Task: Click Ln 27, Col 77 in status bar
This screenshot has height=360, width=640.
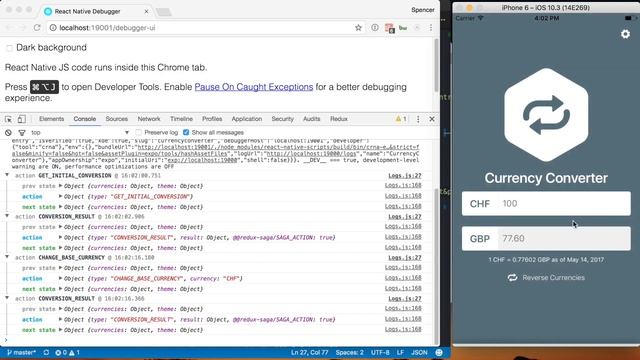Action: 309,352
